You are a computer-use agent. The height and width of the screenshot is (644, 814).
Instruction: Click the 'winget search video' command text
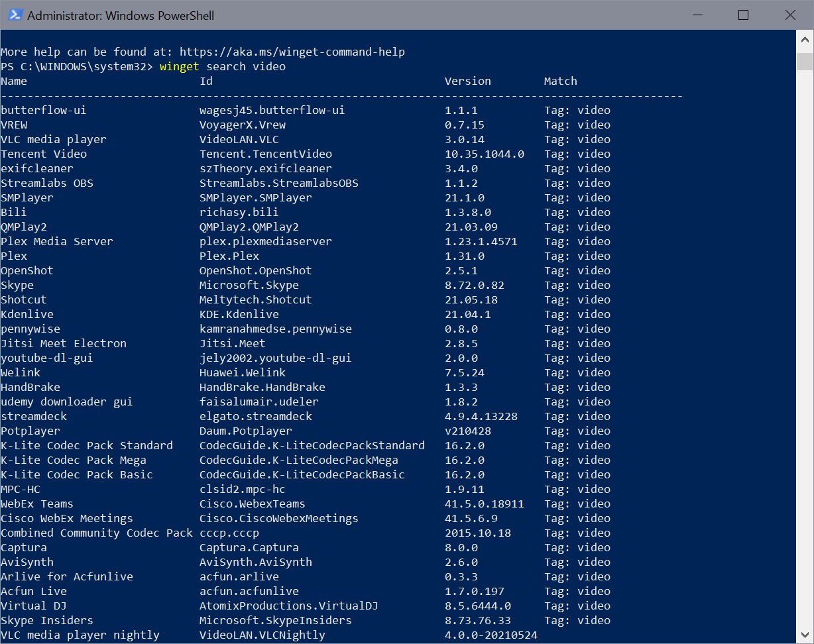(222, 66)
